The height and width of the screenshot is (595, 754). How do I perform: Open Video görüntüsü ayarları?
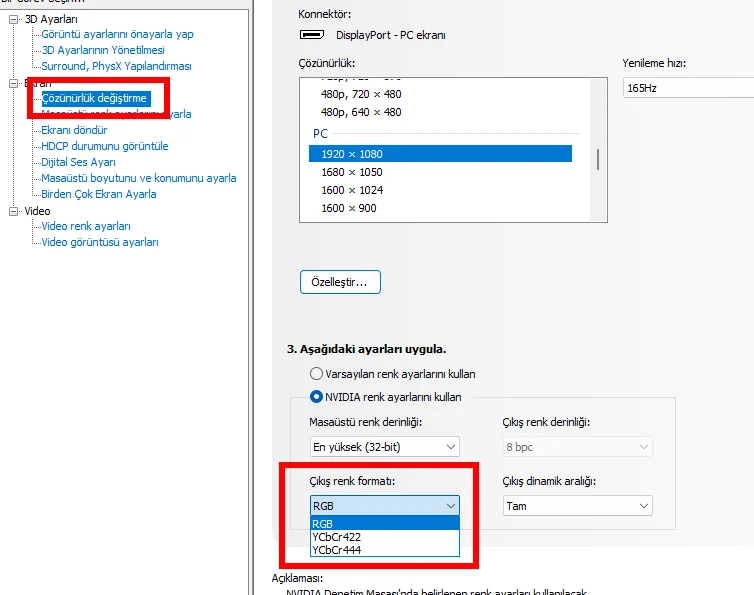pos(100,242)
